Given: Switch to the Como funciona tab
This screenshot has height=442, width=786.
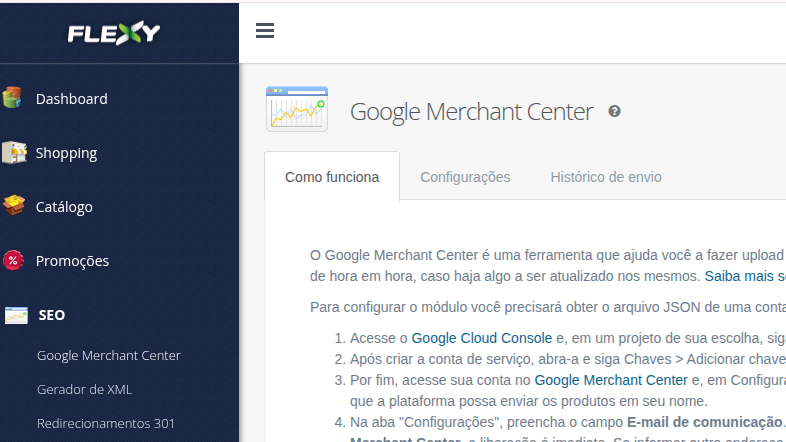Looking at the screenshot, I should pyautogui.click(x=332, y=177).
